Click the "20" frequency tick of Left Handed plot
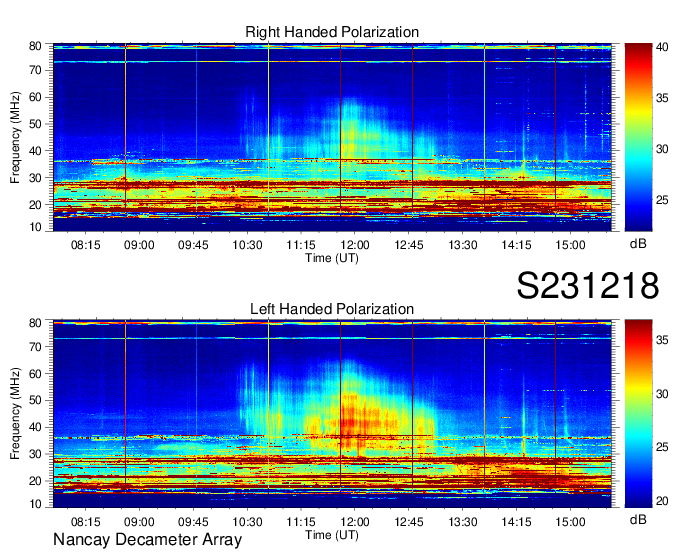Viewport: 680px width, 552px height. point(36,481)
